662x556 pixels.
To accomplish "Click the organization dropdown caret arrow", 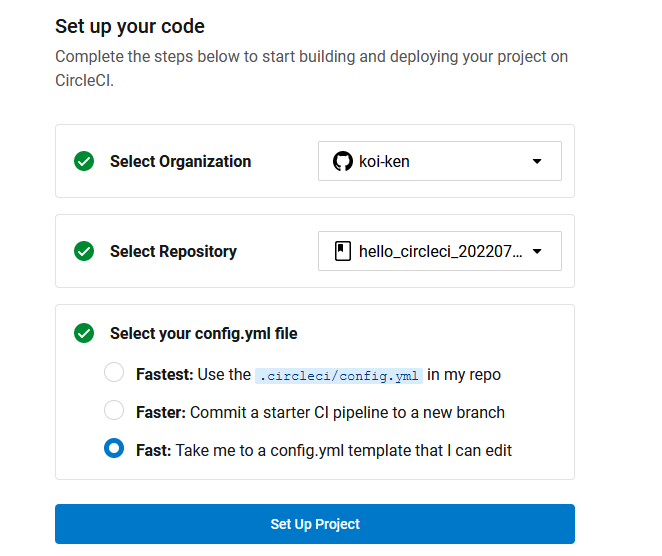I will [537, 161].
